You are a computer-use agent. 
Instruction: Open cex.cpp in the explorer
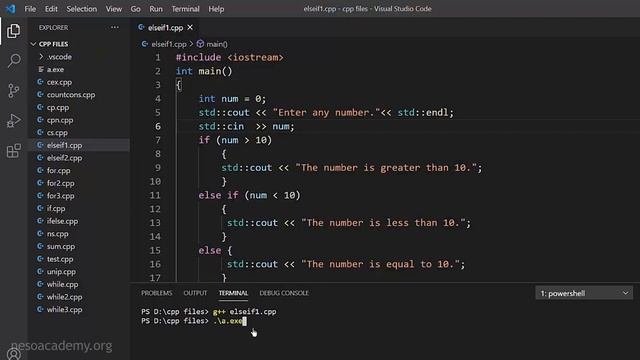tap(59, 82)
